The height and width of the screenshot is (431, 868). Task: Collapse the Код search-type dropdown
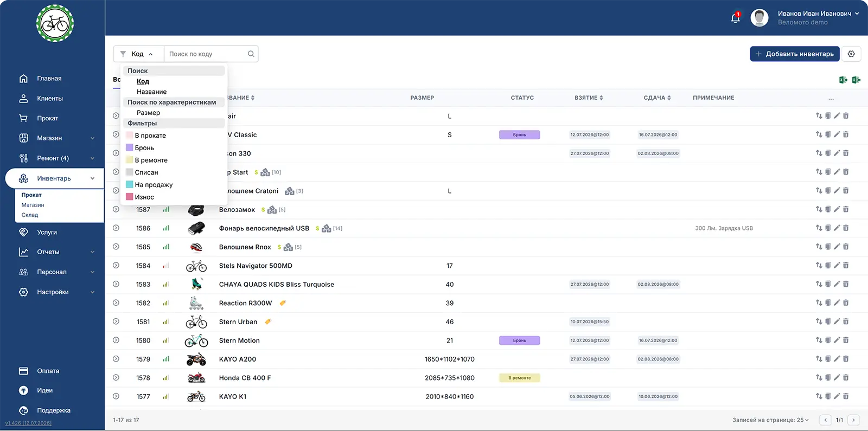click(138, 54)
